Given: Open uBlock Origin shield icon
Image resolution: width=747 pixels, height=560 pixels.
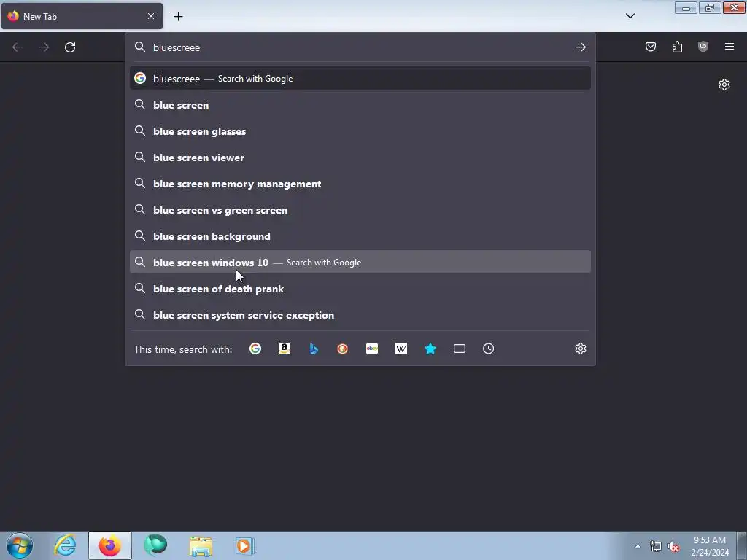Looking at the screenshot, I should tap(703, 47).
